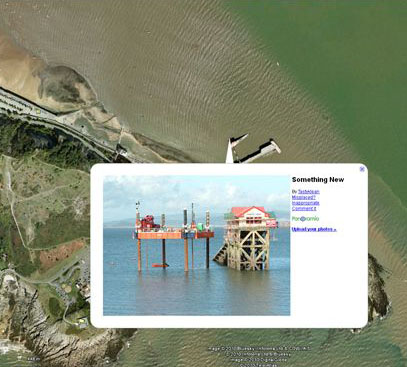407x367 pixels.
Task: Click the imagery copyright text at bottom
Action: coord(258,357)
